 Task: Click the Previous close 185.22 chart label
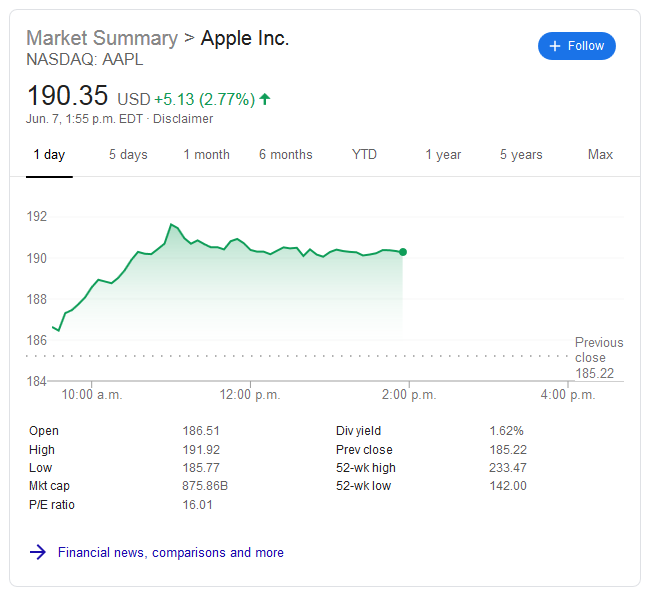pos(598,358)
